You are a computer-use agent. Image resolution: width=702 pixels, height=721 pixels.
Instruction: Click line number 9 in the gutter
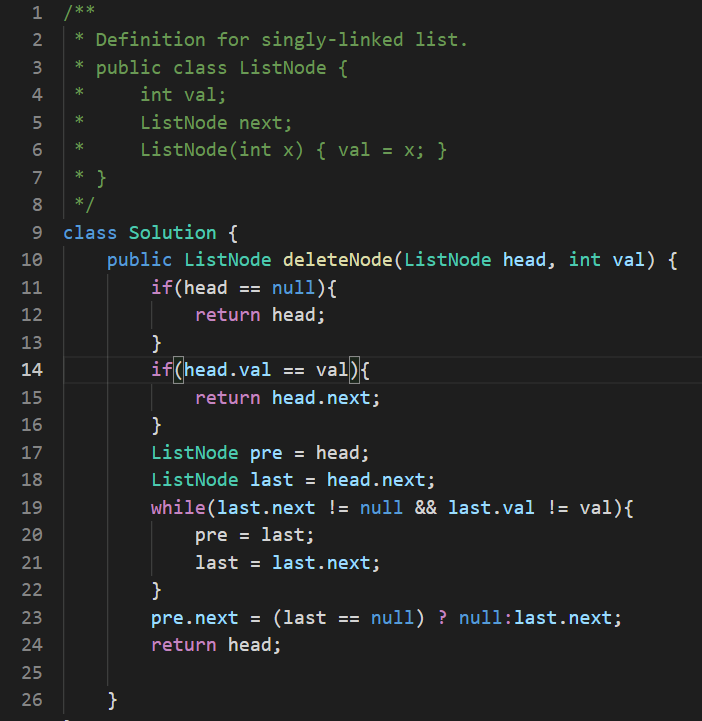[x=37, y=233]
